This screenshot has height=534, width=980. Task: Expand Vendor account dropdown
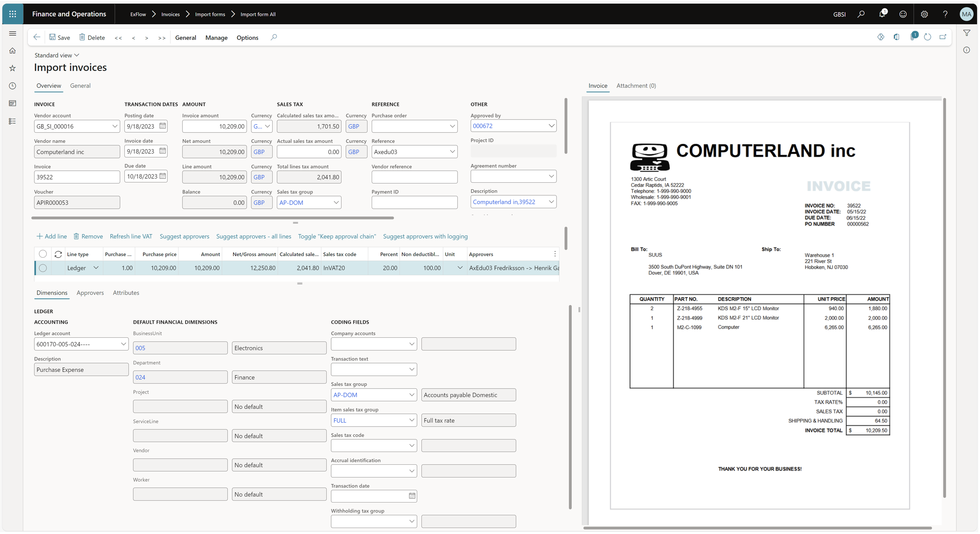[115, 126]
